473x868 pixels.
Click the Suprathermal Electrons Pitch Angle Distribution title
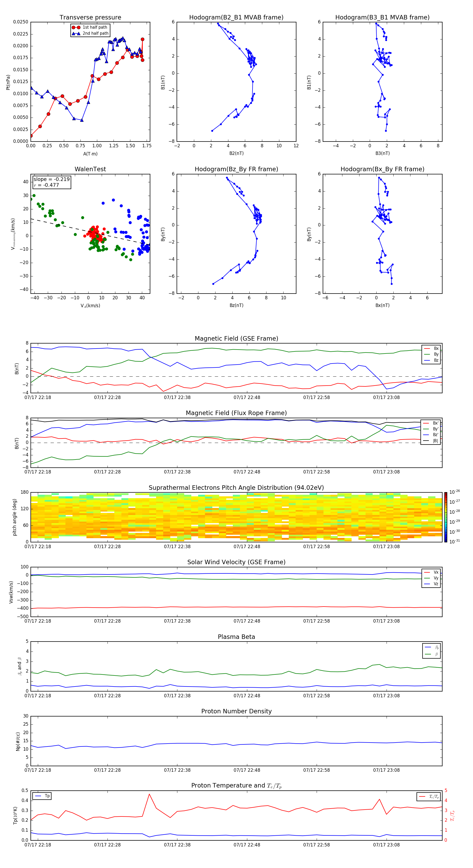[x=236, y=488]
